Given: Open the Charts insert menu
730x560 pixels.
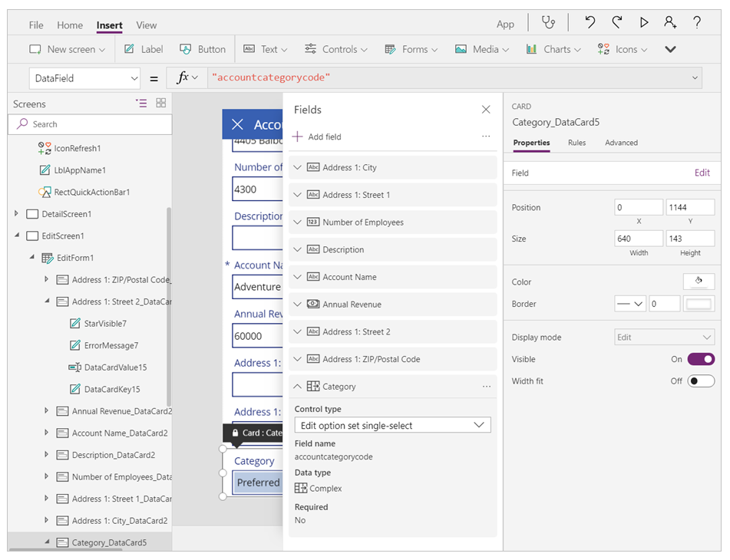Looking at the screenshot, I should [553, 48].
